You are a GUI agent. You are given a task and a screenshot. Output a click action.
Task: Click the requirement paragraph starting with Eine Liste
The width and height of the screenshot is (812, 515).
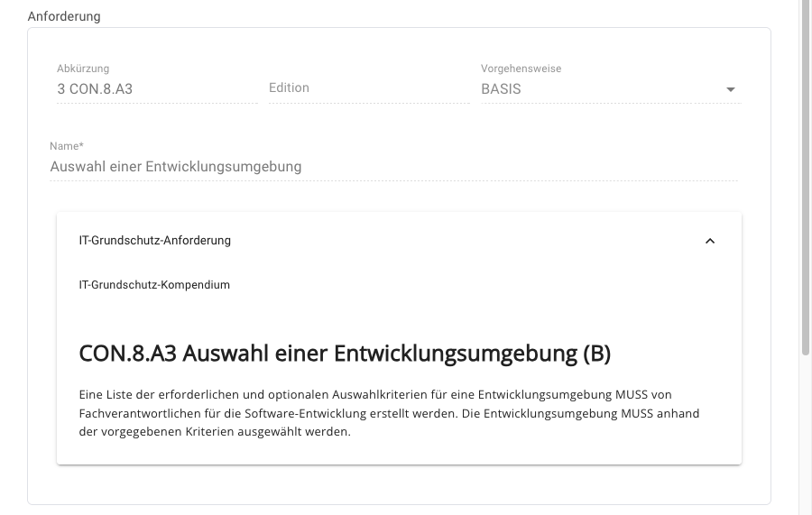click(x=390, y=413)
